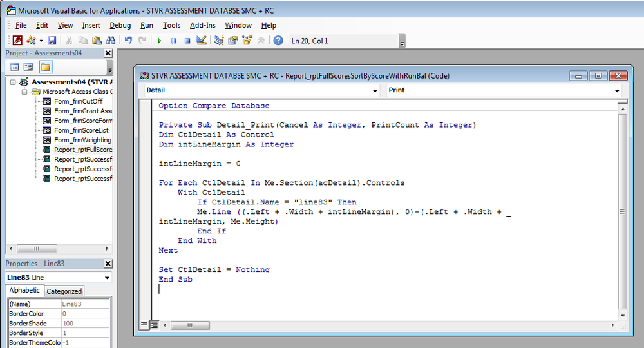Open main toolbar options overflow arrow
Viewport: 644px width, 348px height.
click(402, 43)
